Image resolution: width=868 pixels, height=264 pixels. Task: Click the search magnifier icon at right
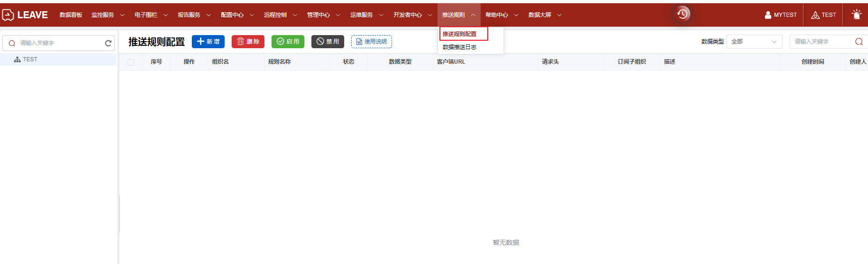[859, 42]
